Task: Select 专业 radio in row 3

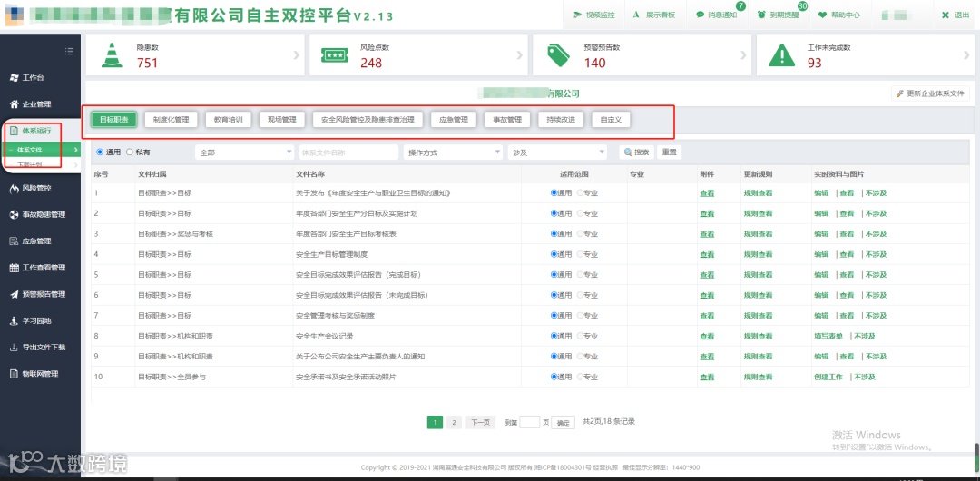Action: [x=579, y=234]
